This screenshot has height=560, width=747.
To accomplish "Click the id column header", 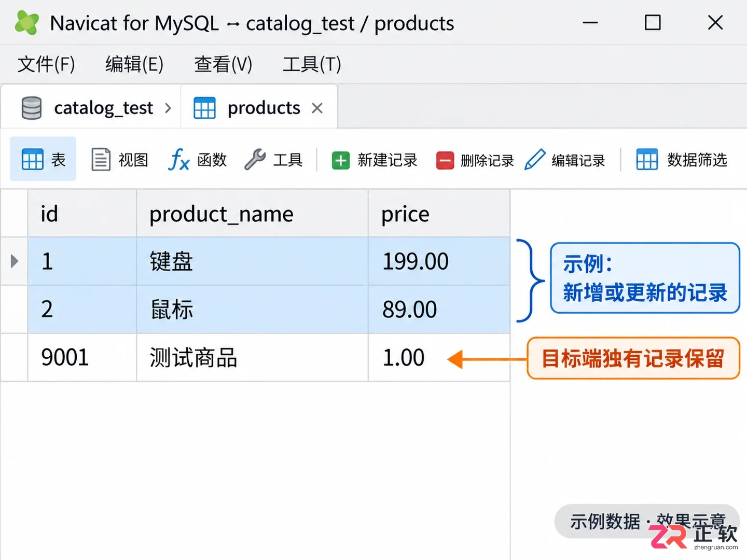I will click(x=82, y=214).
